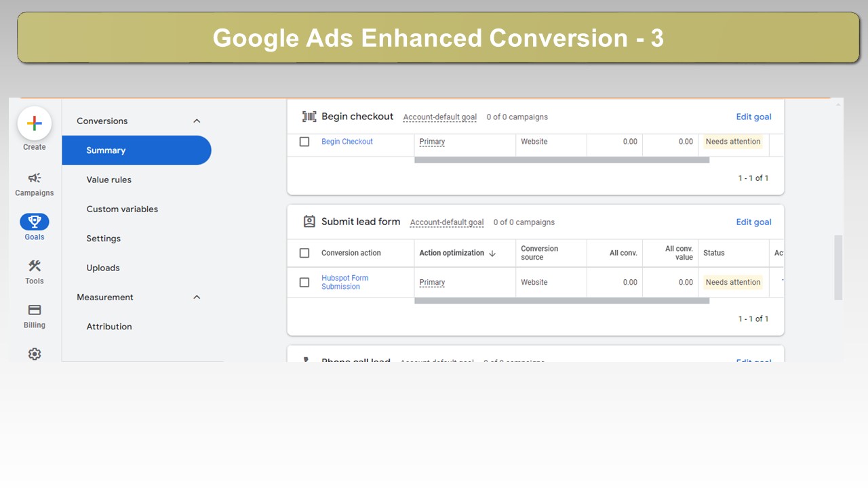
Task: Click 0 of 0 campaigns beside Begin checkout
Action: (x=517, y=117)
